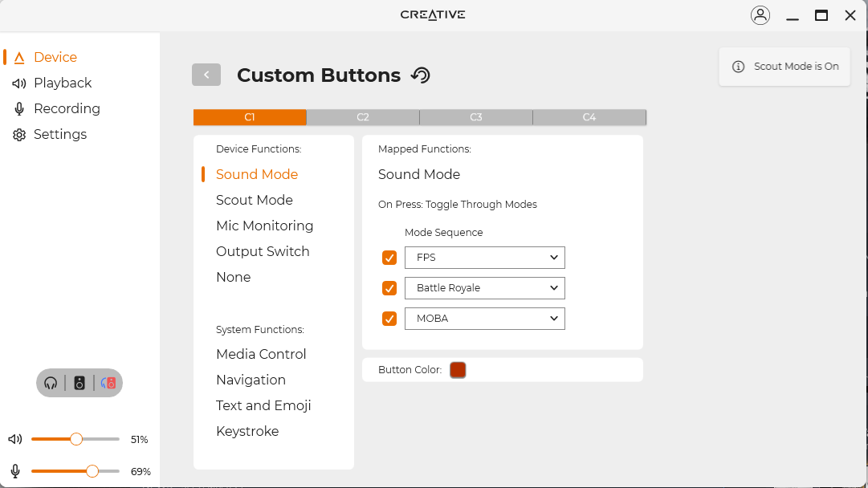868x488 pixels.
Task: Open the Button Color swatch
Action: (x=458, y=370)
